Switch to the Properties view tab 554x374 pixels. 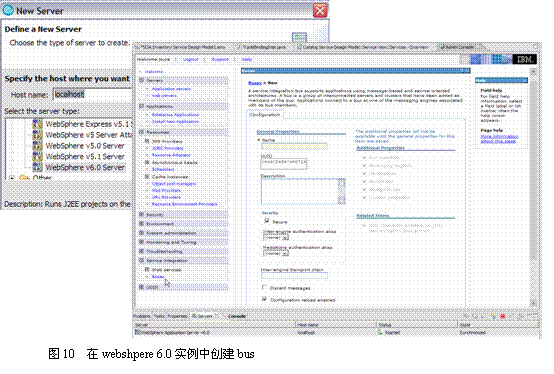pos(178,316)
